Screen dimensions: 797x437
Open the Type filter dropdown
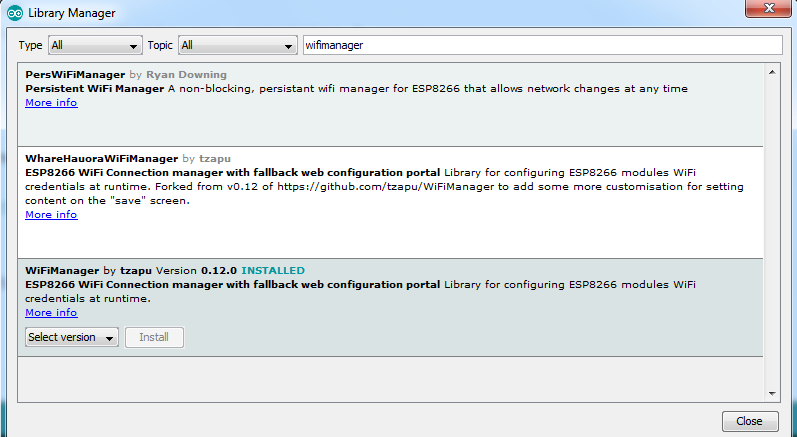click(x=95, y=45)
